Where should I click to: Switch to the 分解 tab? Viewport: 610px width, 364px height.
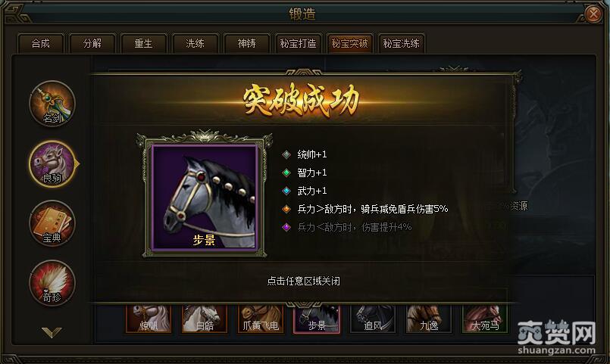pos(92,43)
